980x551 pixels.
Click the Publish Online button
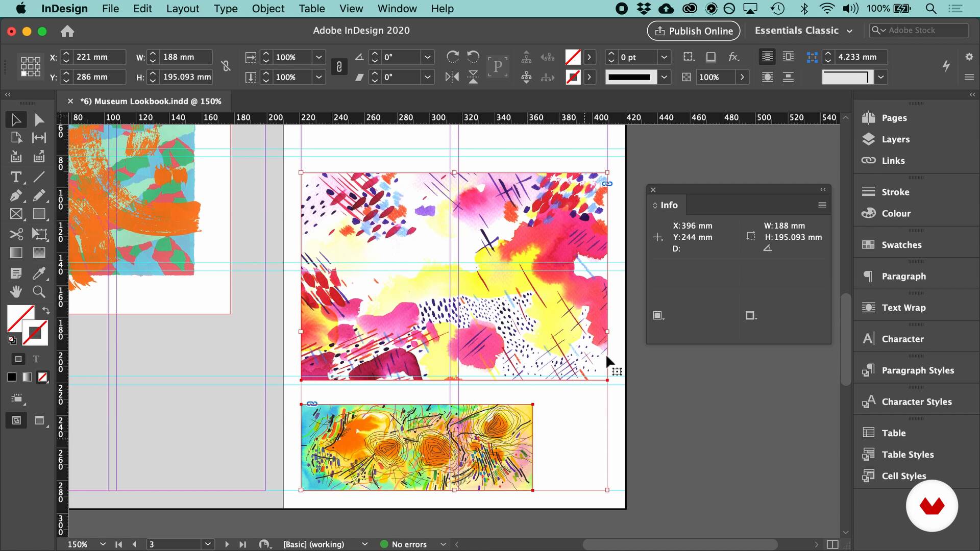[x=693, y=31]
